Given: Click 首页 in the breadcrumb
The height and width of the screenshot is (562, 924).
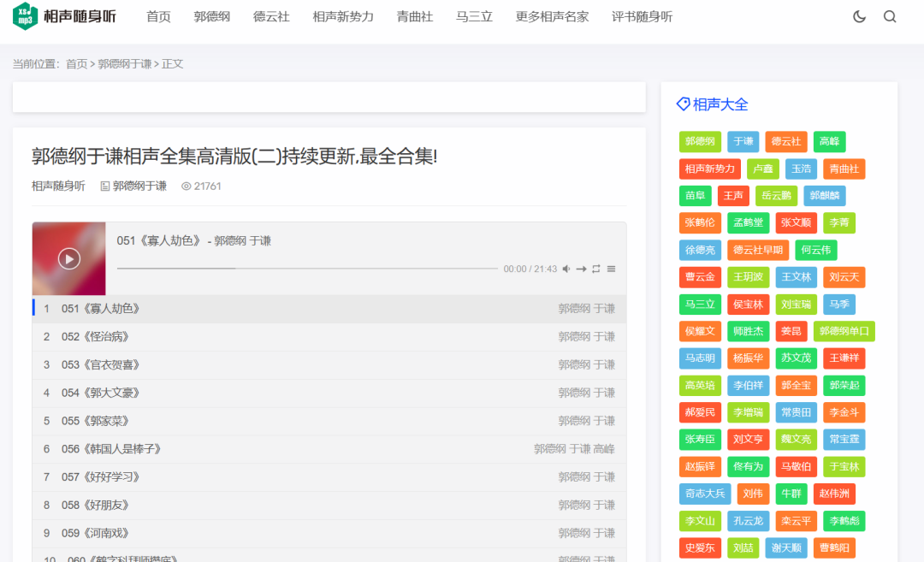Looking at the screenshot, I should coord(77,63).
